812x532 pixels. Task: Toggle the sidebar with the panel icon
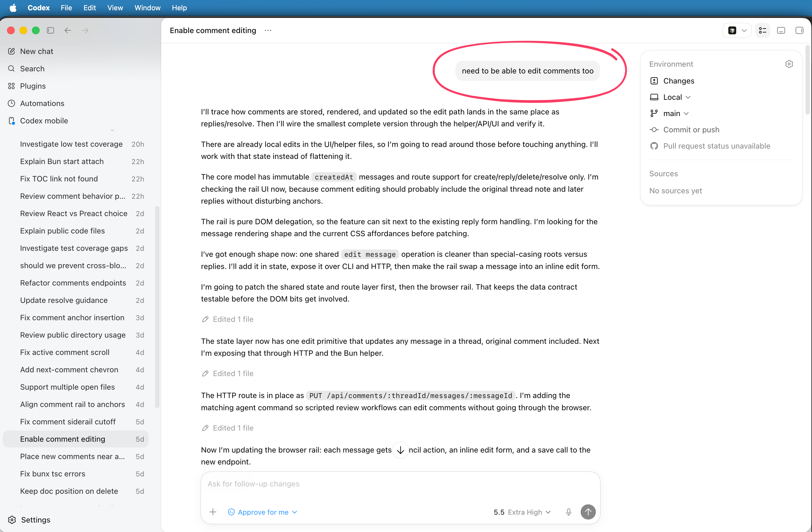[x=50, y=30]
